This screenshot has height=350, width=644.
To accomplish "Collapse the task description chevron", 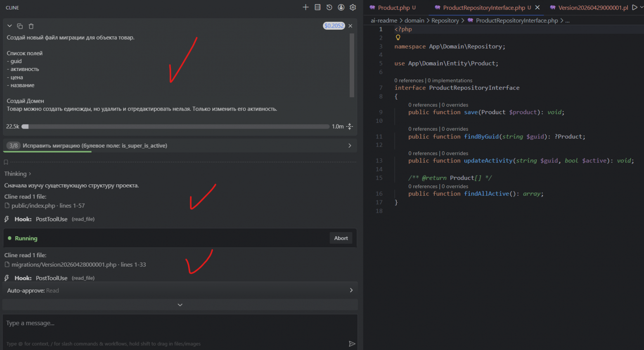I will click(9, 26).
